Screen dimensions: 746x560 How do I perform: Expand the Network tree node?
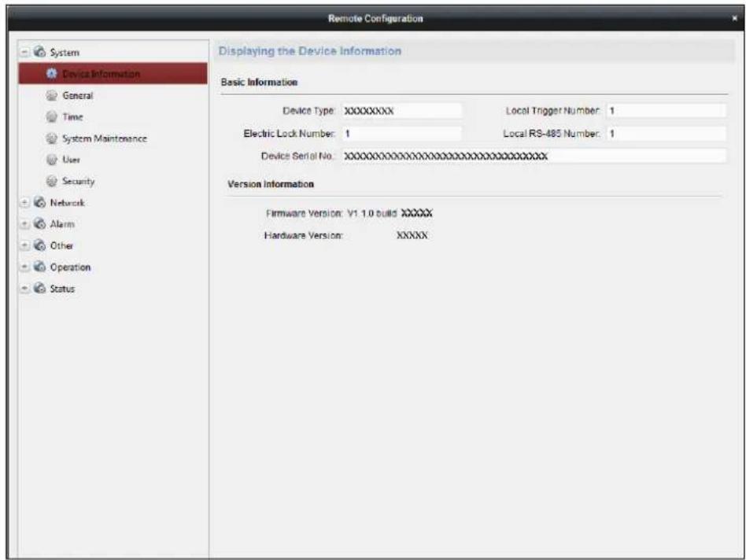[x=24, y=202]
